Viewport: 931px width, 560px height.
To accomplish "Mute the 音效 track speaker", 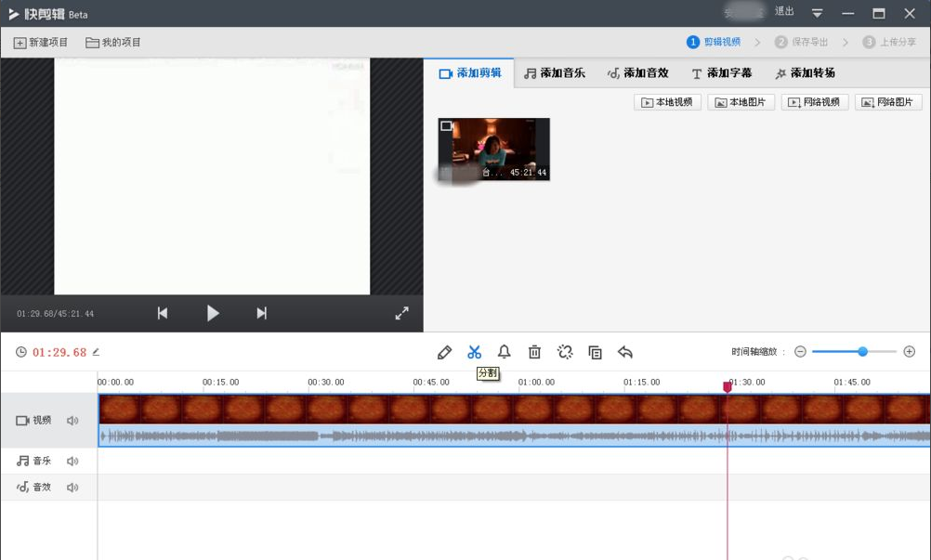I will pos(73,487).
